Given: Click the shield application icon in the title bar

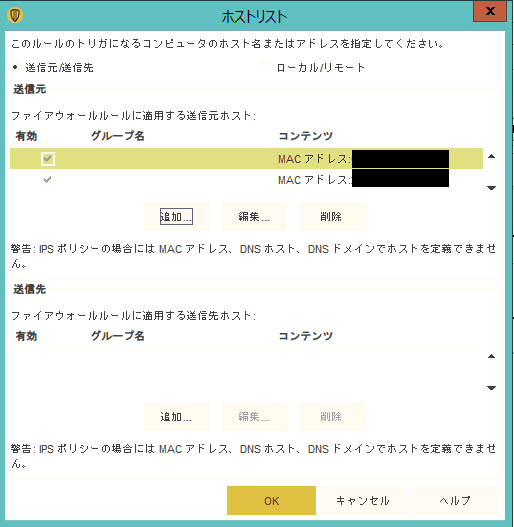Looking at the screenshot, I should [15, 15].
